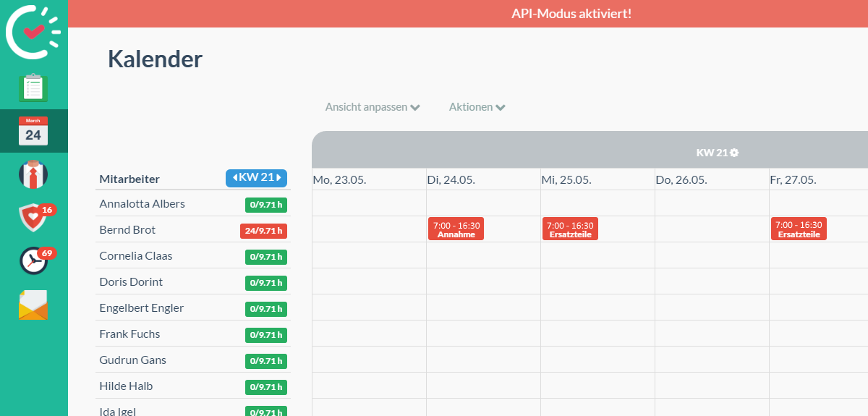The width and height of the screenshot is (868, 416).
Task: Click Bernd Brot's red 24/9.71 h badge
Action: [x=263, y=231]
